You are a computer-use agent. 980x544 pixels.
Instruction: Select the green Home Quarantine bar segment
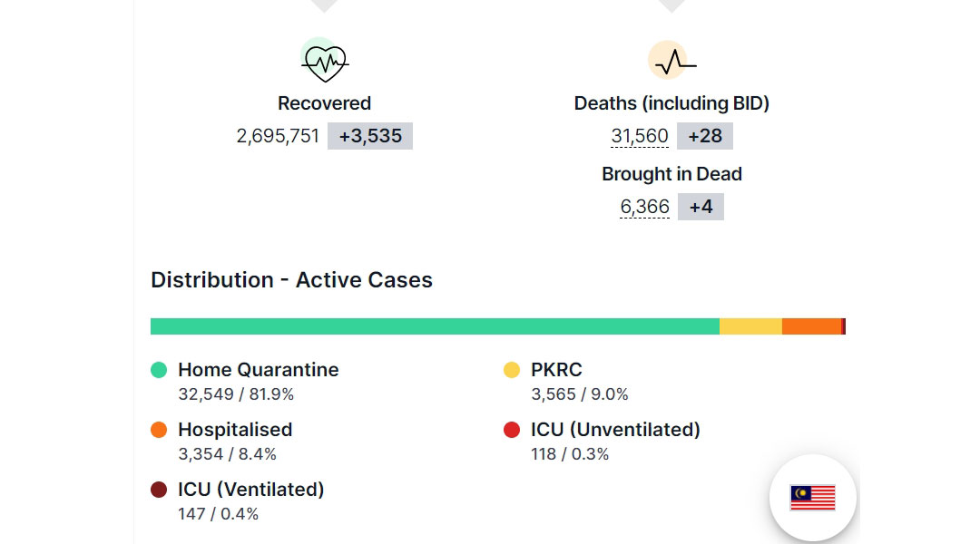[x=435, y=326]
